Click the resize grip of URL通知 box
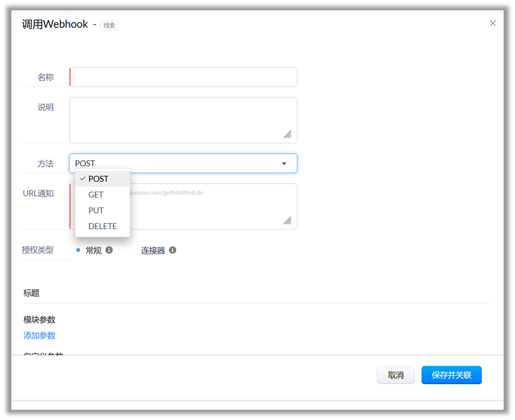Image resolution: width=515 pixels, height=420 pixels. [x=288, y=221]
